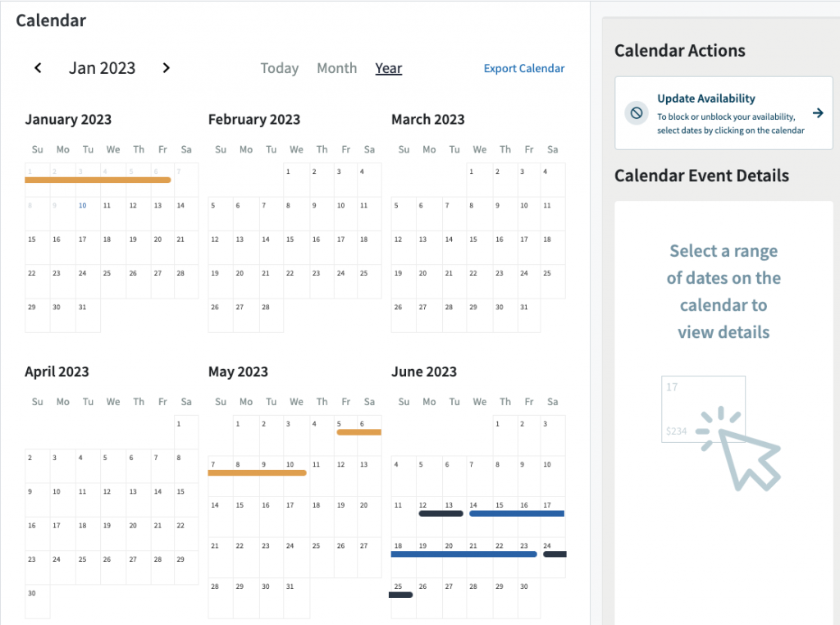Select May 25, 2023
Image resolution: width=840 pixels, height=625 pixels.
click(x=322, y=558)
